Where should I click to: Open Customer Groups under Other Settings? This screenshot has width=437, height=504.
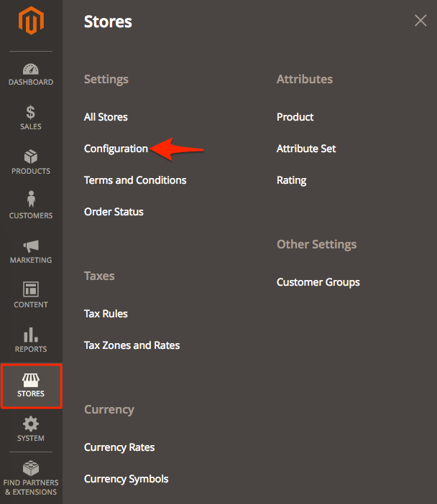pyautogui.click(x=318, y=282)
